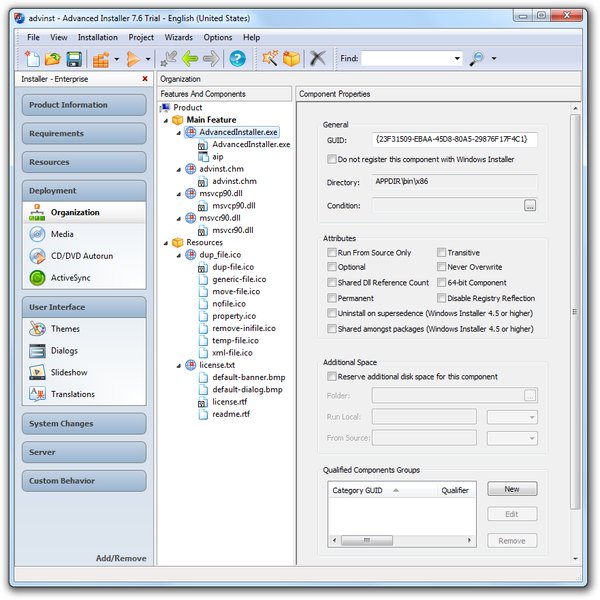Open Themes page in sidebar
Viewport: 600px width, 600px height.
(x=84, y=329)
